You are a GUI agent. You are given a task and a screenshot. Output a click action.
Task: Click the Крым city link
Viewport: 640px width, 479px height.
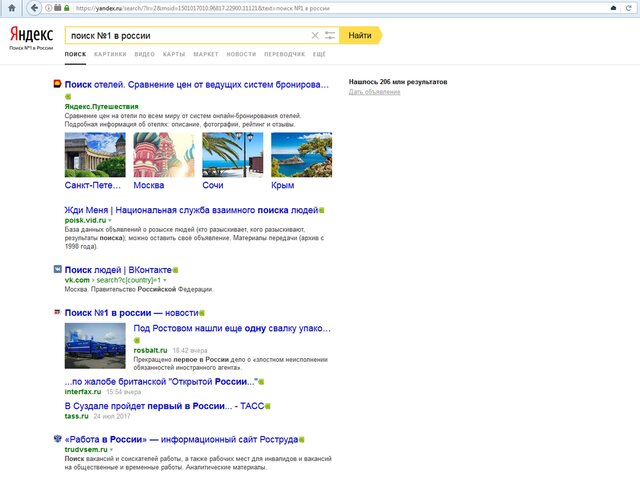point(282,185)
